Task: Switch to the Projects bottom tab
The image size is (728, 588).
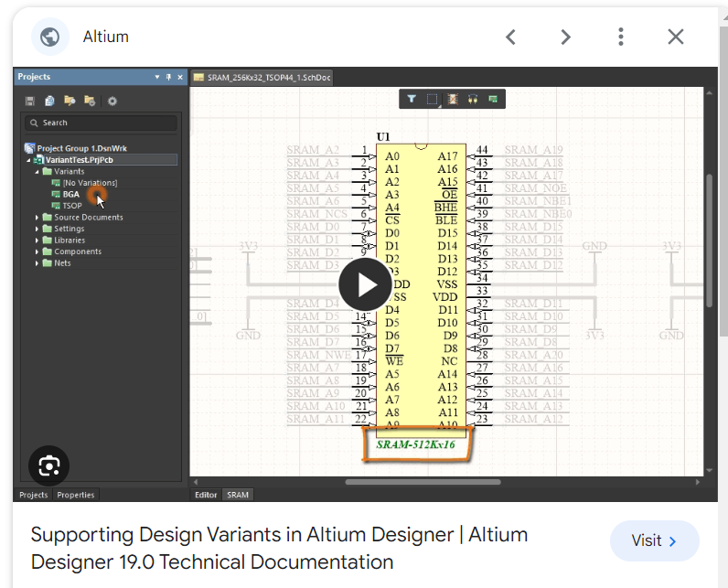Action: click(34, 495)
